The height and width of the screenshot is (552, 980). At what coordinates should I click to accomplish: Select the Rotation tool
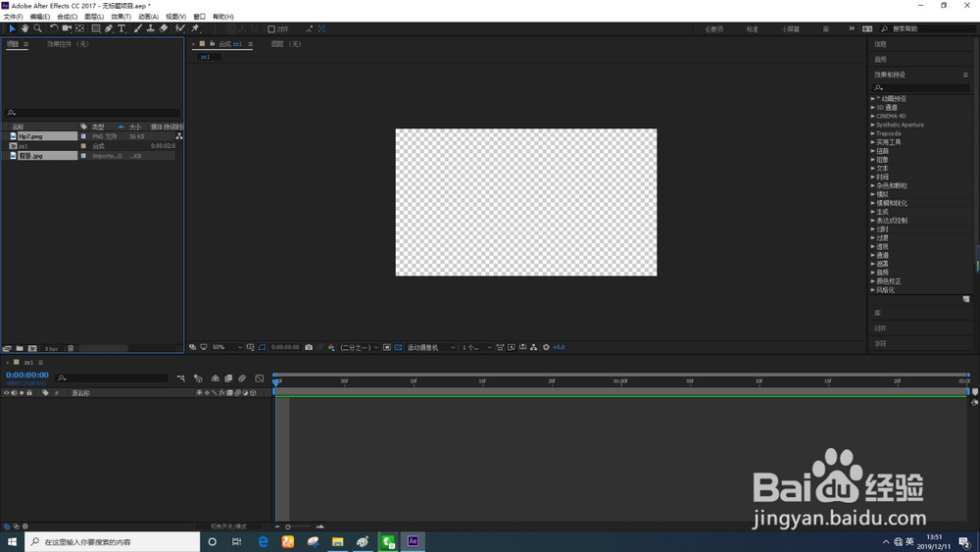click(54, 28)
